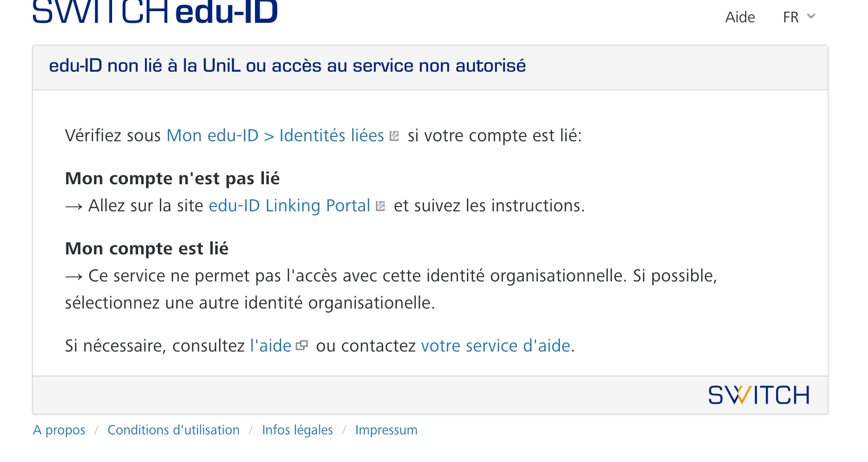The width and height of the screenshot is (868, 462).
Task: Click the SWITCH logo in the footer bar
Action: tap(759, 395)
